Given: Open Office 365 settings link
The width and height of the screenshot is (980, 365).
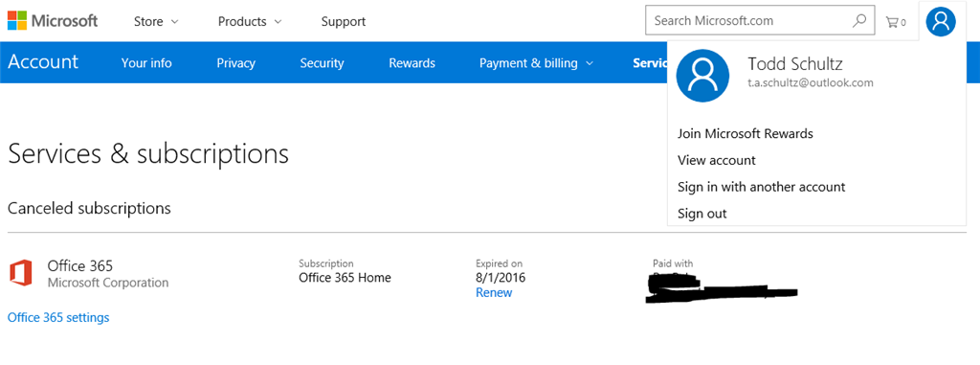Looking at the screenshot, I should (x=58, y=317).
